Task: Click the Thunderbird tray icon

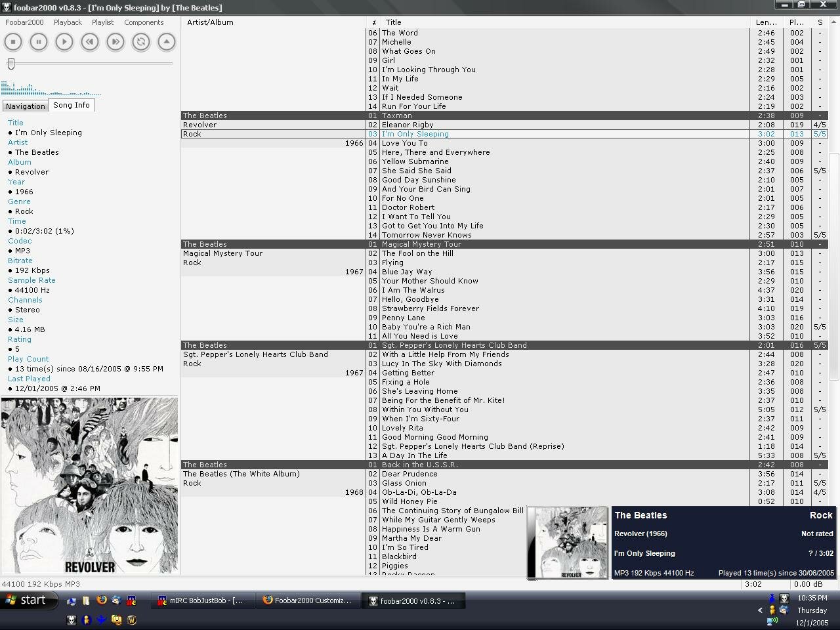Action: pyautogui.click(x=784, y=610)
